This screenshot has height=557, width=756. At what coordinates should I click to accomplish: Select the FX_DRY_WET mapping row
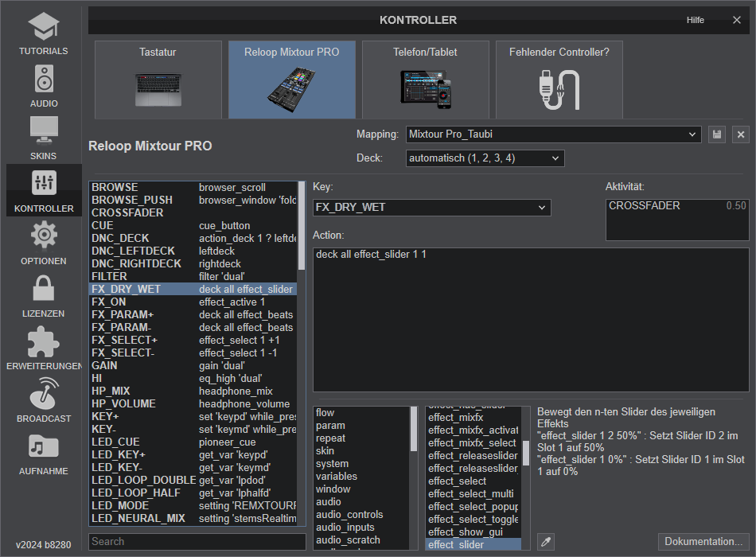click(x=193, y=290)
